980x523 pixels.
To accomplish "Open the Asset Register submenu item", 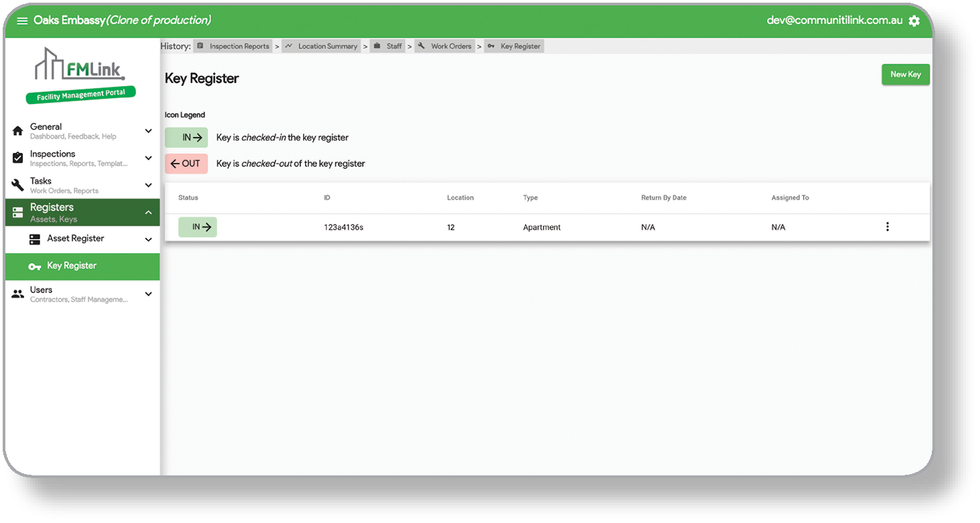I will 82,239.
